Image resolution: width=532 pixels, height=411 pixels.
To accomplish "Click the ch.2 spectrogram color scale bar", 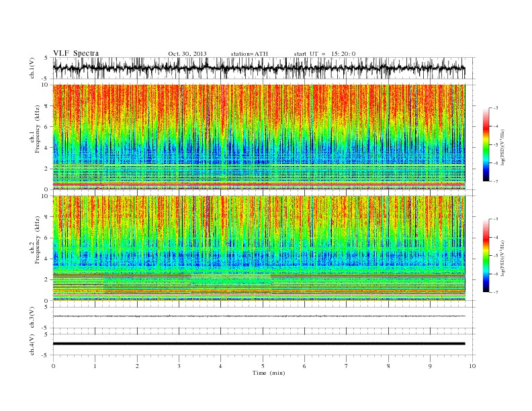I will [x=486, y=256].
